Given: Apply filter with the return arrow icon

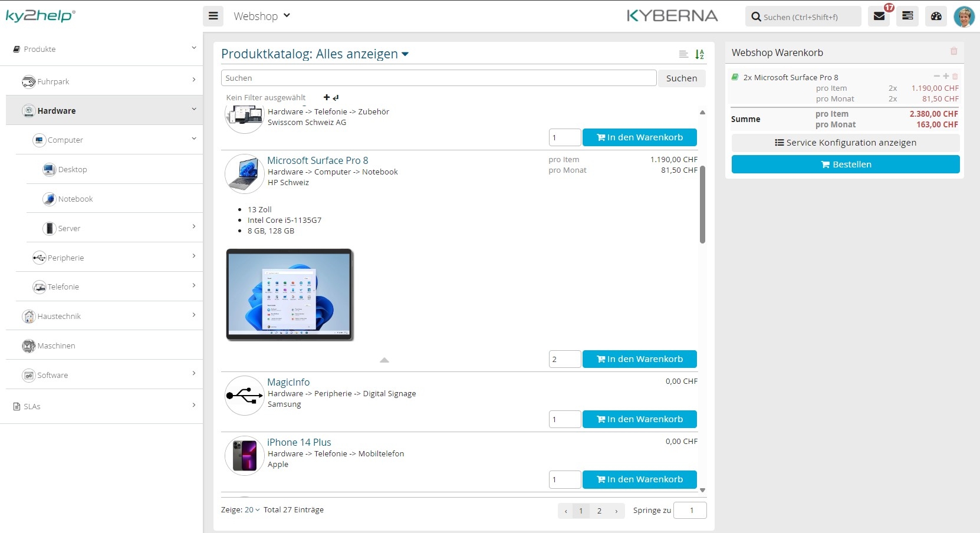Looking at the screenshot, I should (x=336, y=97).
